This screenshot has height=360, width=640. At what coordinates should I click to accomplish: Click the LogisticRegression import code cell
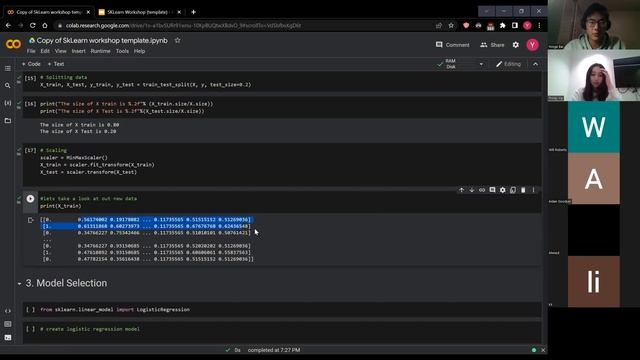(x=282, y=309)
